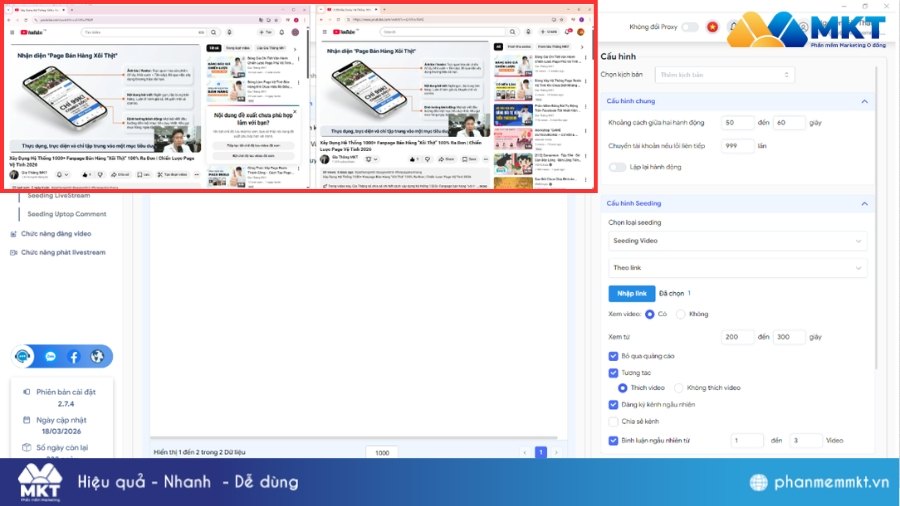The height and width of the screenshot is (506, 900).
Task: Like the video in right YouTube window
Action: [x=414, y=159]
